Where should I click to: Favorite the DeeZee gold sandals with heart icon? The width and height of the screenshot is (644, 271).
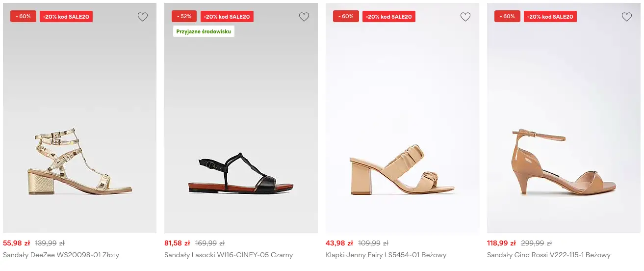[x=143, y=17]
